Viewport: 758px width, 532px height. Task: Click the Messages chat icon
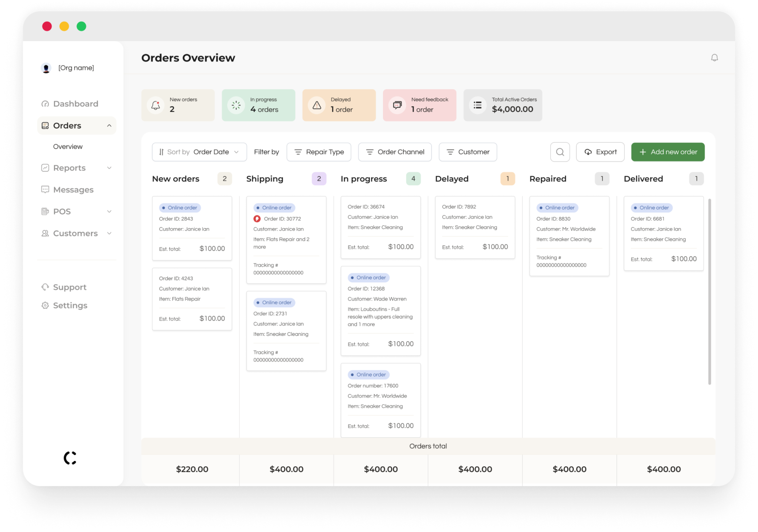[x=45, y=189]
